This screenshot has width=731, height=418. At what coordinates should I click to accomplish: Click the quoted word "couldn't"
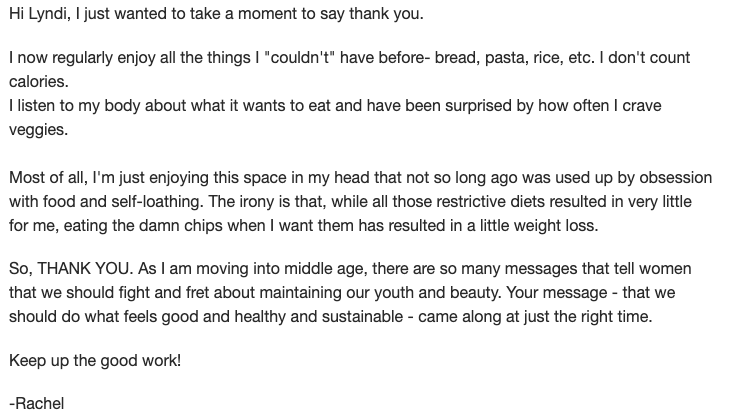point(299,58)
